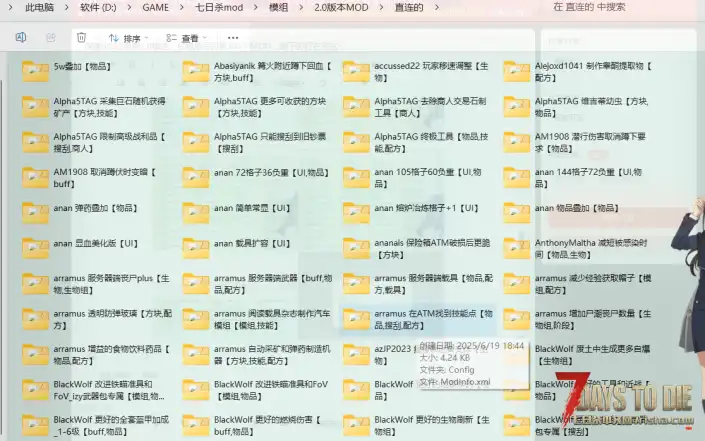Select the Alpha5TAG 维吉蒂幼虫 folder icon
The height and width of the screenshot is (441, 705).
coord(517,107)
